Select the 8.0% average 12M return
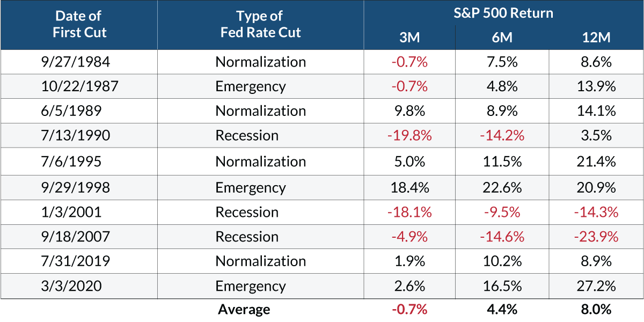The height and width of the screenshot is (322, 644). click(596, 310)
